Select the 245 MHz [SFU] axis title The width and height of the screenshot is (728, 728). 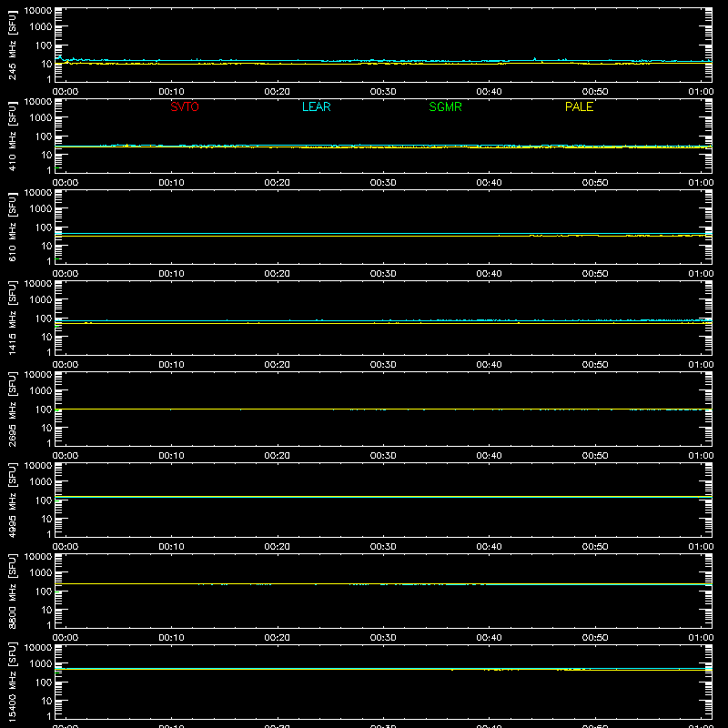click(12, 45)
